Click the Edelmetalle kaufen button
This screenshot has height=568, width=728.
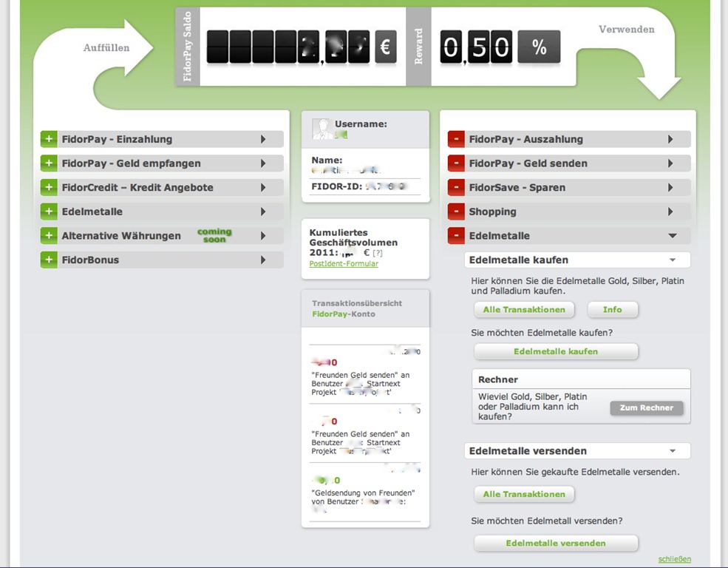(x=556, y=351)
